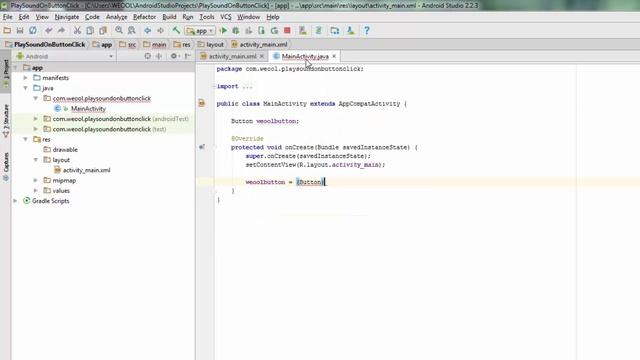The width and height of the screenshot is (640, 360).
Task: Open the Navigate menu
Action: [x=67, y=17]
